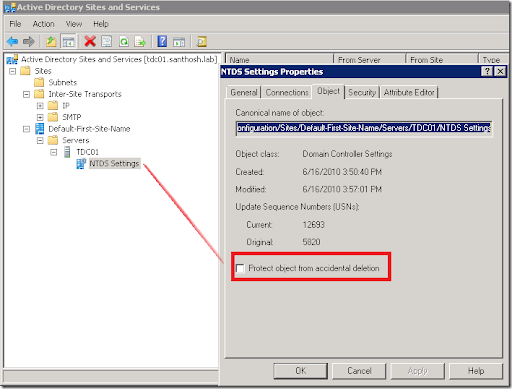Click the Back arrow toolbar icon
The width and height of the screenshot is (512, 389).
pos(12,42)
